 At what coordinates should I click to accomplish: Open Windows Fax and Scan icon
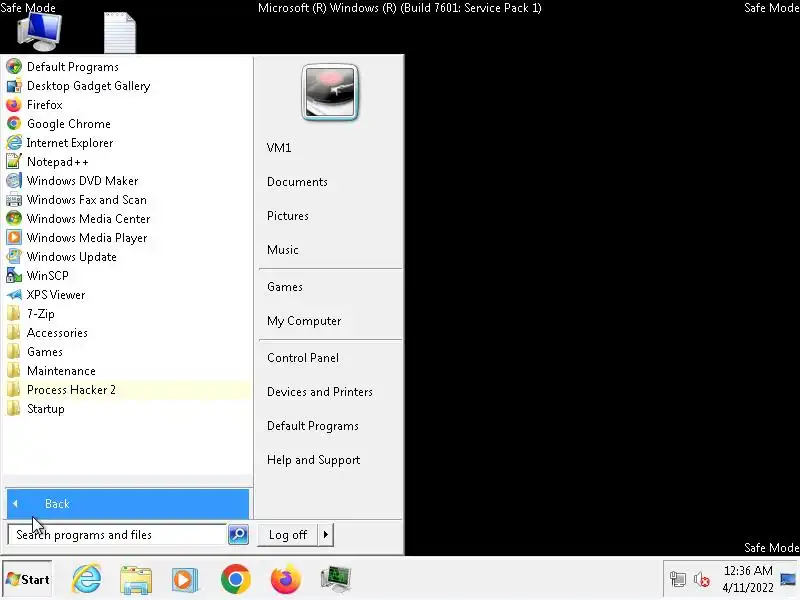click(14, 199)
